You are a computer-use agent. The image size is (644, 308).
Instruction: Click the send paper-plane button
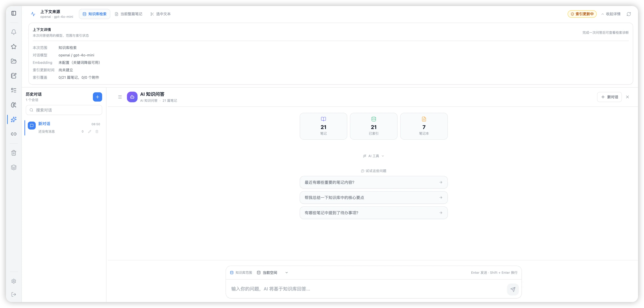point(513,289)
